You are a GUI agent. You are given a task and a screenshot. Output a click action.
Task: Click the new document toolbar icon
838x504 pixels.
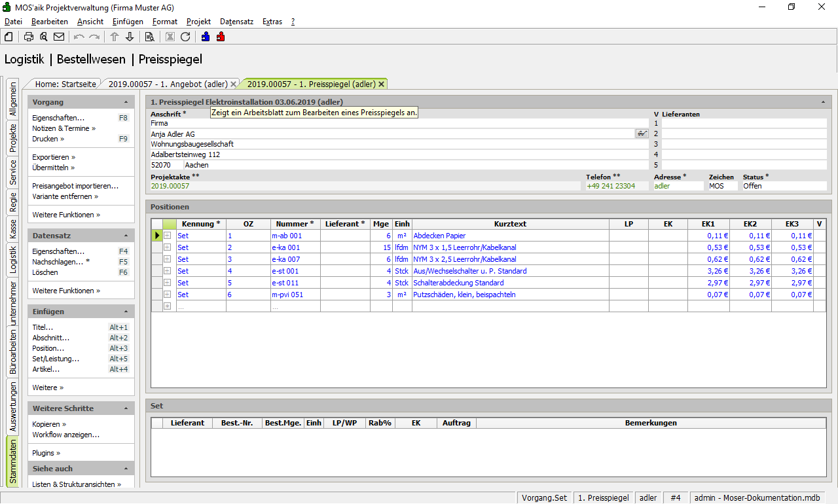pyautogui.click(x=9, y=37)
